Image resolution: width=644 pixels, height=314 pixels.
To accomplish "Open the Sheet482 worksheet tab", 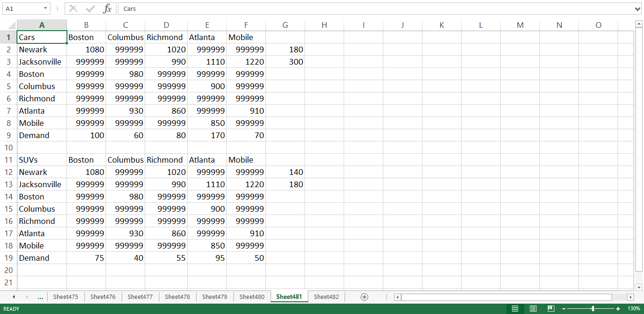I will coord(326,297).
